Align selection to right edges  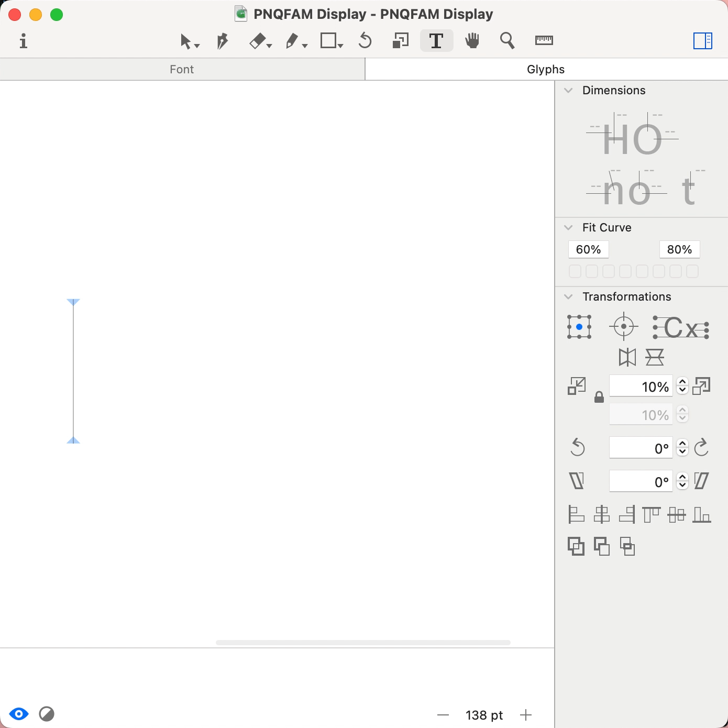627,515
